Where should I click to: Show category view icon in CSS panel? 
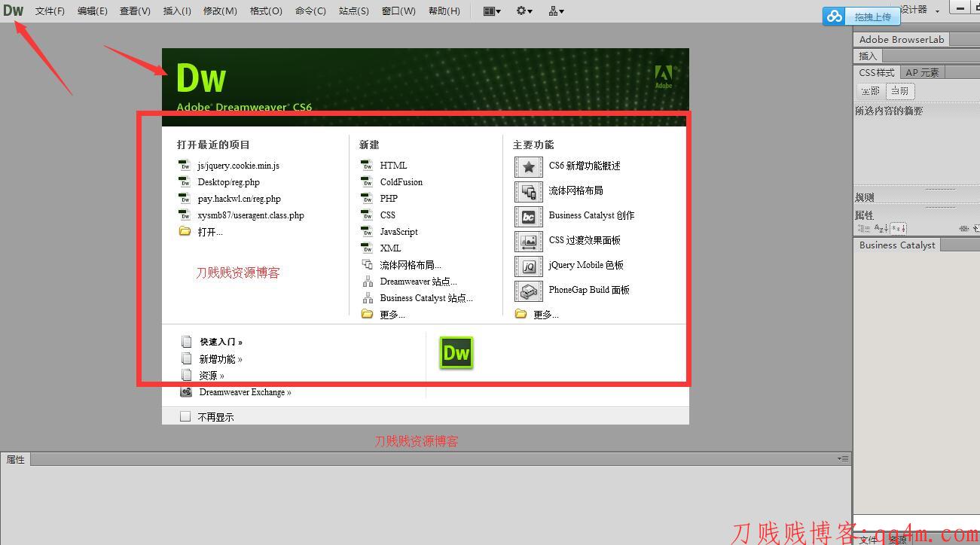(x=862, y=228)
